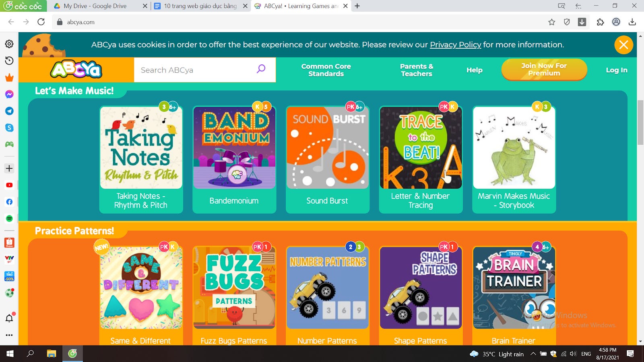Open the Privacy Policy link

[455, 45]
